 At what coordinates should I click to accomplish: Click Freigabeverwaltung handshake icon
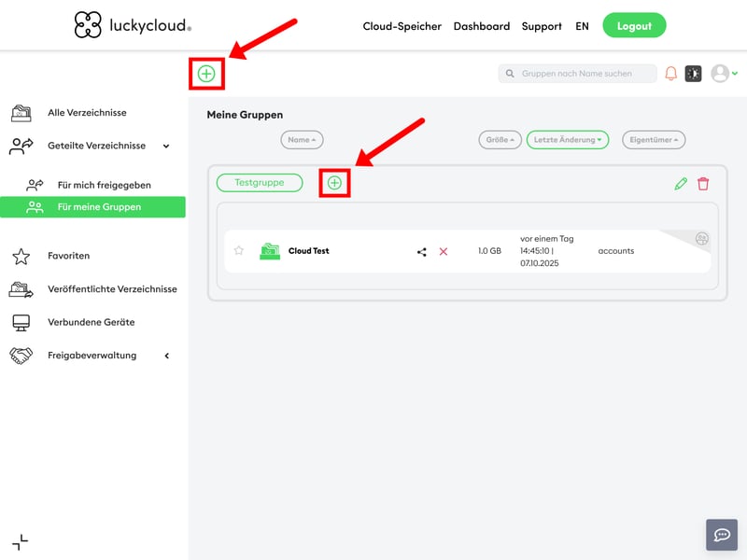coord(21,356)
